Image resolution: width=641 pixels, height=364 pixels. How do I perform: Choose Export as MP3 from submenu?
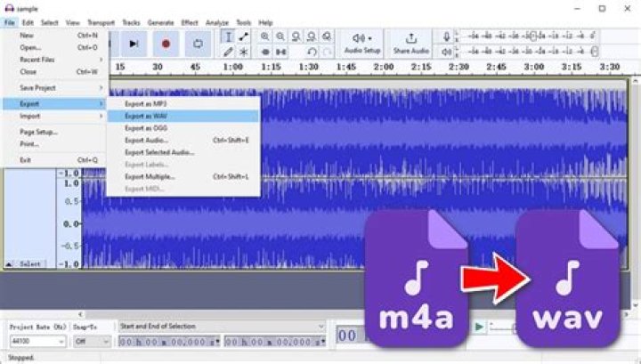tap(146, 104)
